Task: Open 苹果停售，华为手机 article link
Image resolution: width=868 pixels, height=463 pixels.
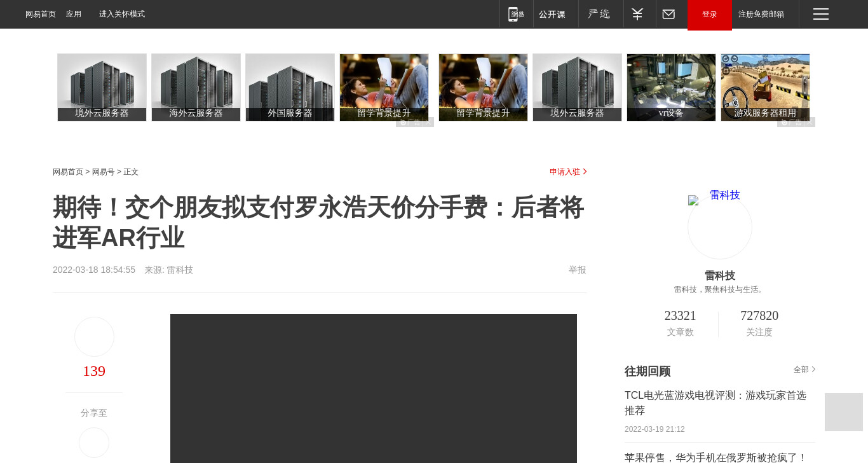Action: click(715, 457)
